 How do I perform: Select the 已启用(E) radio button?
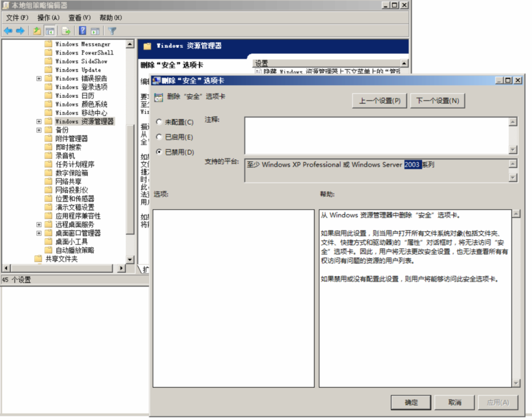tap(159, 137)
